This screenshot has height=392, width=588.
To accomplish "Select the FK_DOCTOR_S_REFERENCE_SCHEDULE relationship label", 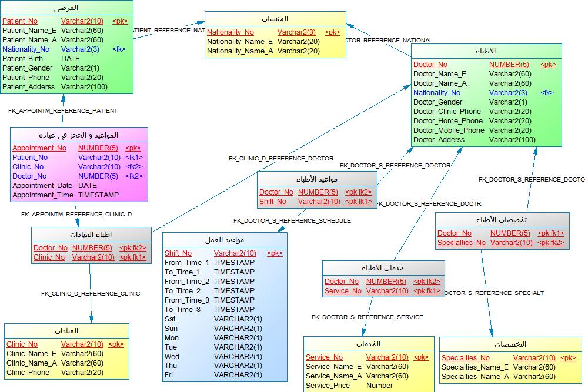I will coord(292,220).
